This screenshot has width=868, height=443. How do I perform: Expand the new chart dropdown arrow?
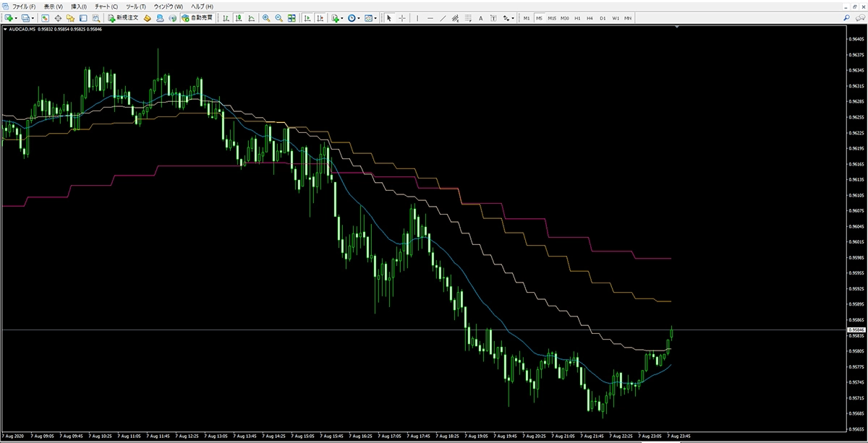coord(16,17)
